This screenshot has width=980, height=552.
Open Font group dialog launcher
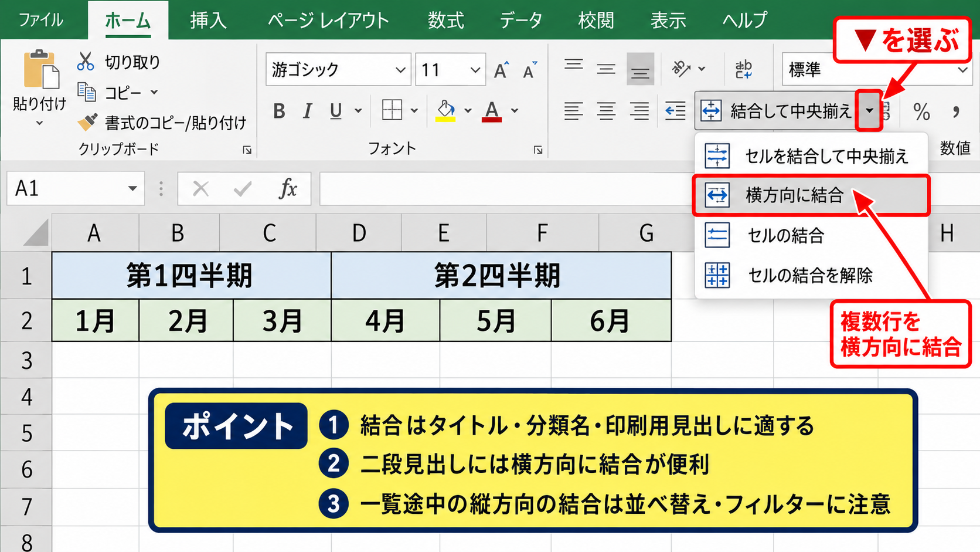click(x=538, y=150)
